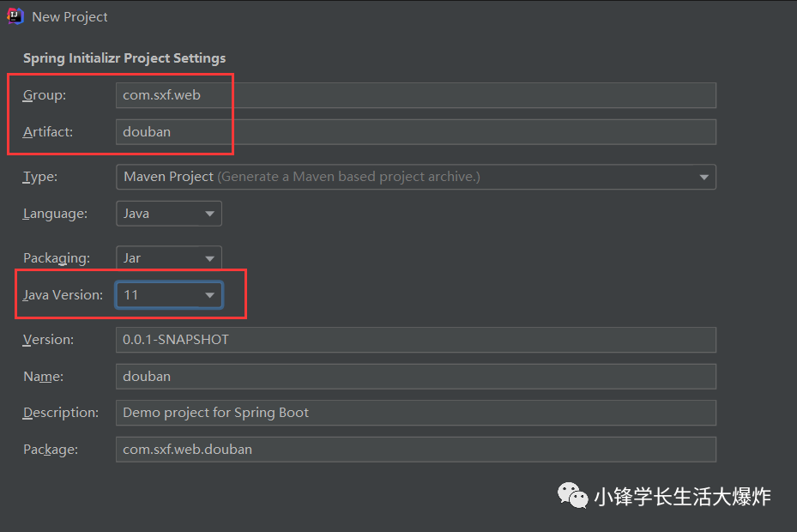Click the Type dropdown arrow icon

(705, 177)
